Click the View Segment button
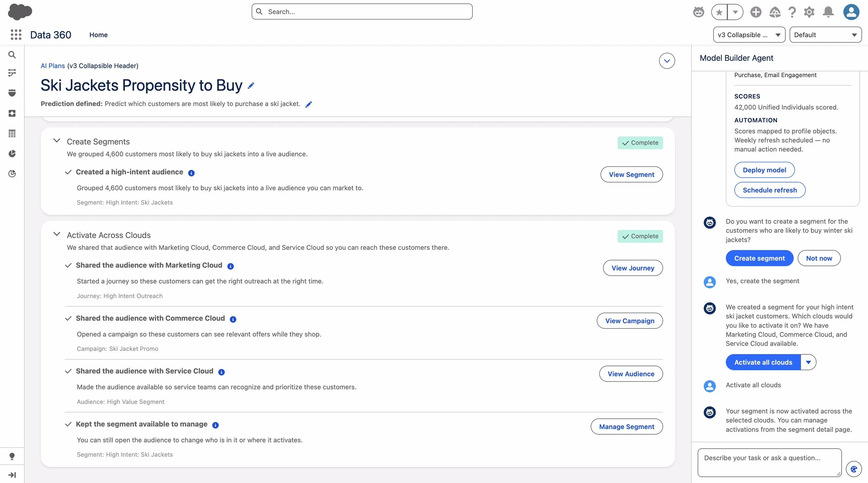 point(631,174)
